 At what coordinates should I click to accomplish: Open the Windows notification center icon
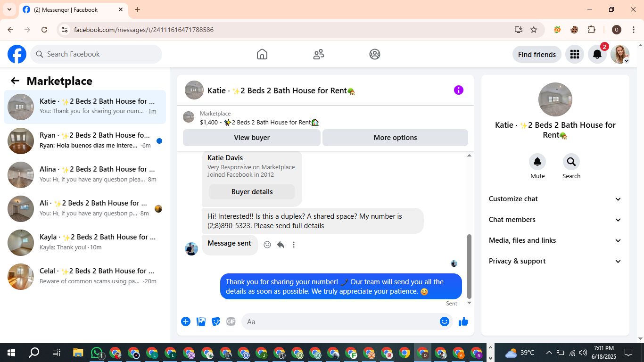pos(628,353)
